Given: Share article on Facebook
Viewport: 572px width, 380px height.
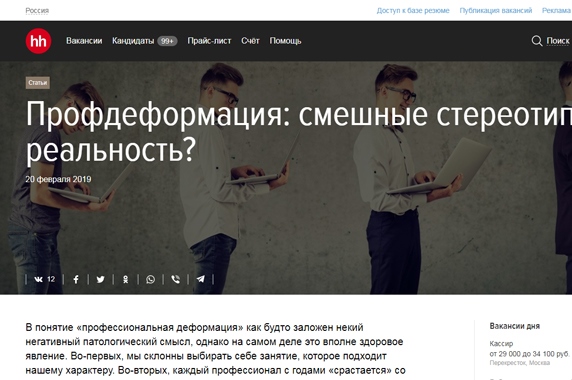Looking at the screenshot, I should coord(76,279).
